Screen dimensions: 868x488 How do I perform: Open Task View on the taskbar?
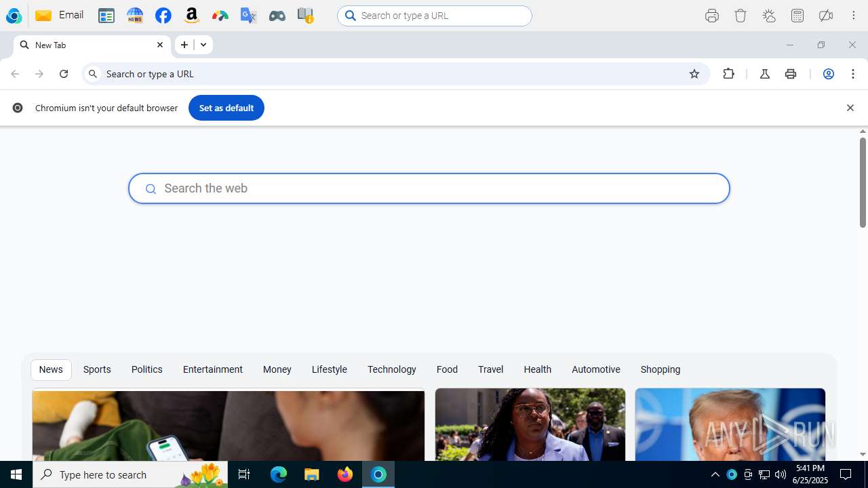coord(245,474)
